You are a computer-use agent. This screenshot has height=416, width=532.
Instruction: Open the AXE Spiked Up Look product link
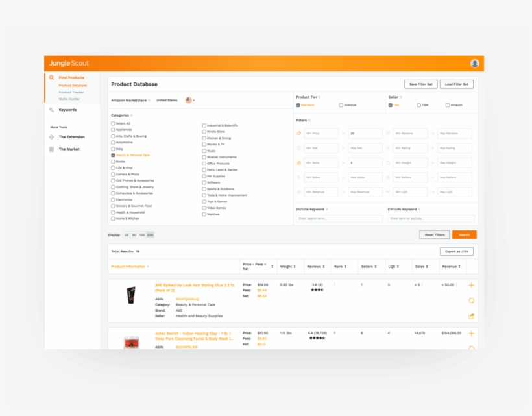pos(195,288)
